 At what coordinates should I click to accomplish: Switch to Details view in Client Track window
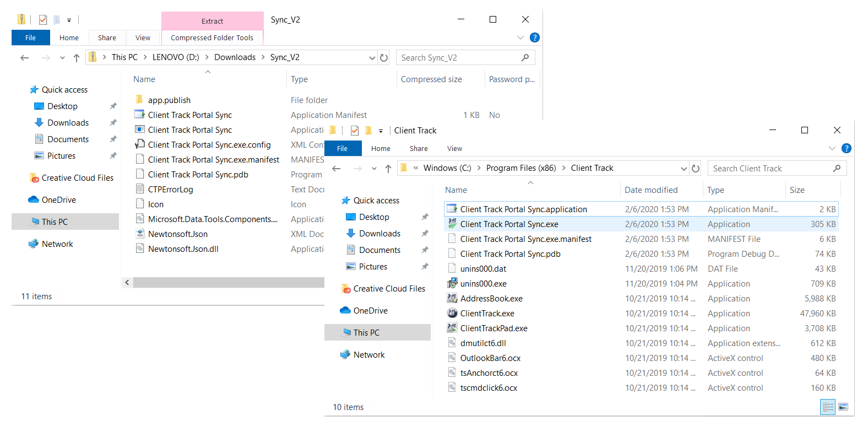[x=828, y=407]
